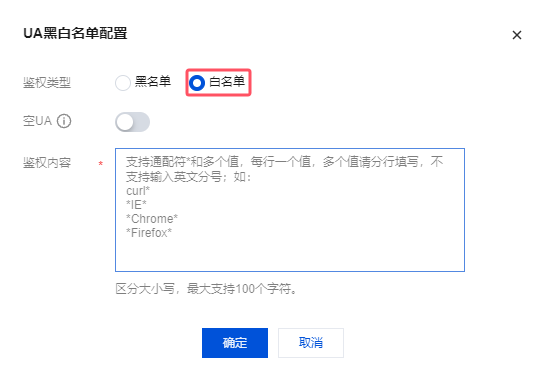Click the 确定 button to confirm
Viewport: 544px width, 378px height.
(235, 343)
